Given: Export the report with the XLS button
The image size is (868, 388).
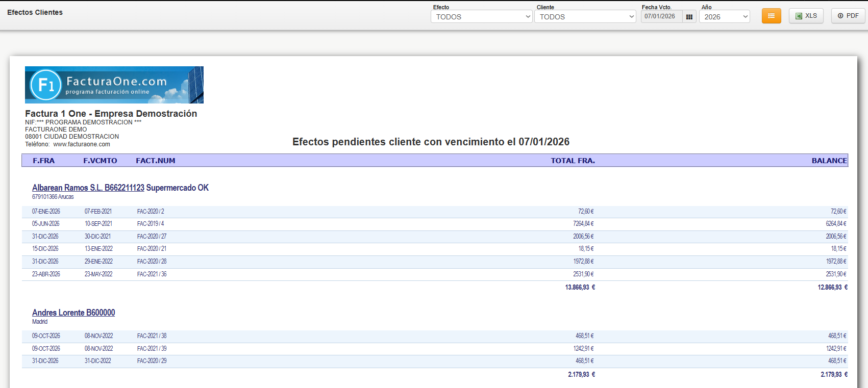Looking at the screenshot, I should (x=806, y=16).
